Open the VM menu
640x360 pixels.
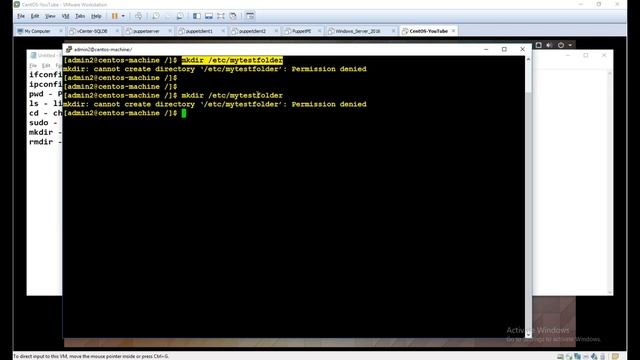(65, 16)
